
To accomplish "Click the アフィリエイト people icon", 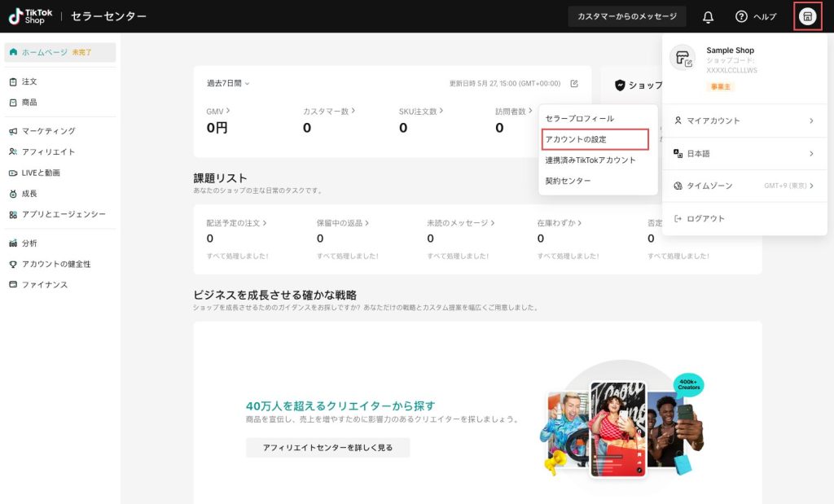I will [13, 152].
